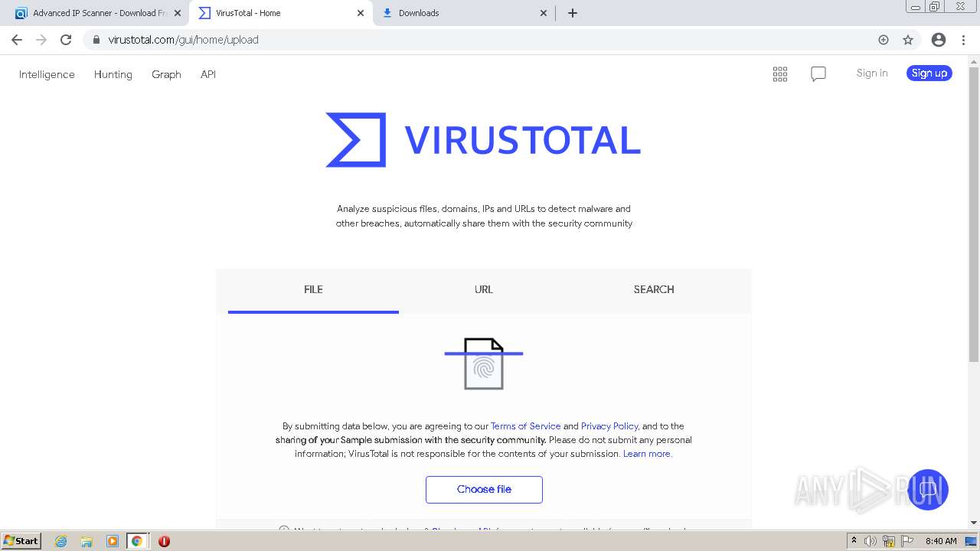Click the 8:40 AM taskbar clock
The width and height of the screenshot is (980, 551).
click(941, 541)
